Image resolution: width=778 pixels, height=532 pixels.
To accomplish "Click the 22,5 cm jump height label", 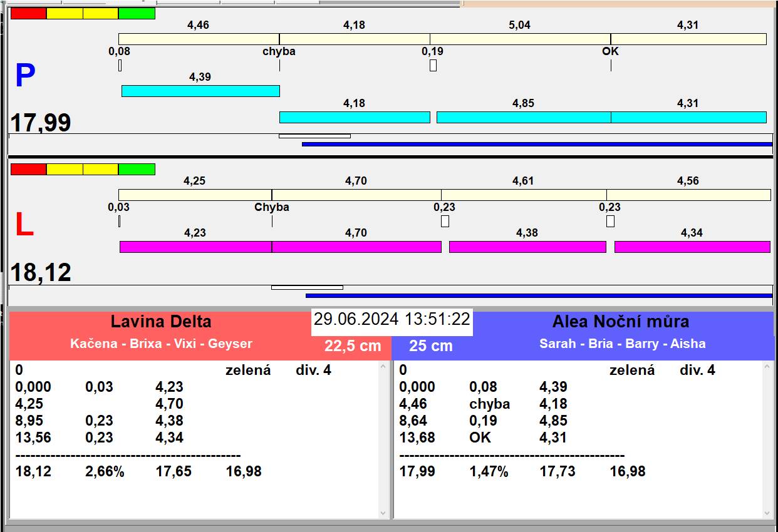I will pyautogui.click(x=353, y=345).
